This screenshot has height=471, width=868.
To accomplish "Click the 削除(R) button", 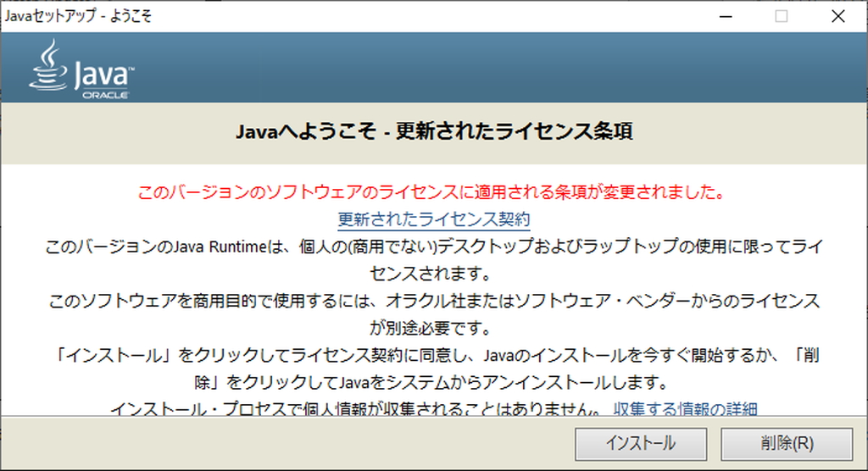I will click(786, 444).
